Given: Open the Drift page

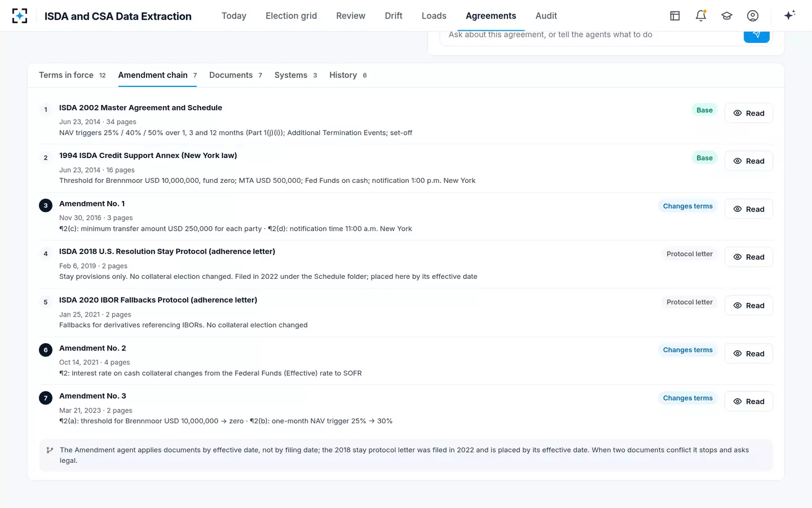Looking at the screenshot, I should click(394, 16).
